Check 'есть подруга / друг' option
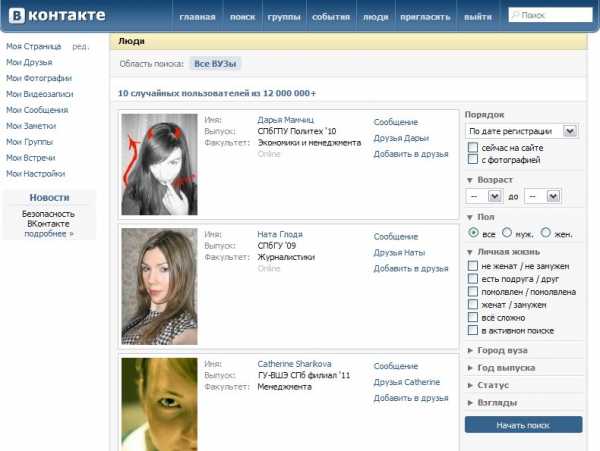Viewport: 600px width, 451px height. [x=473, y=278]
